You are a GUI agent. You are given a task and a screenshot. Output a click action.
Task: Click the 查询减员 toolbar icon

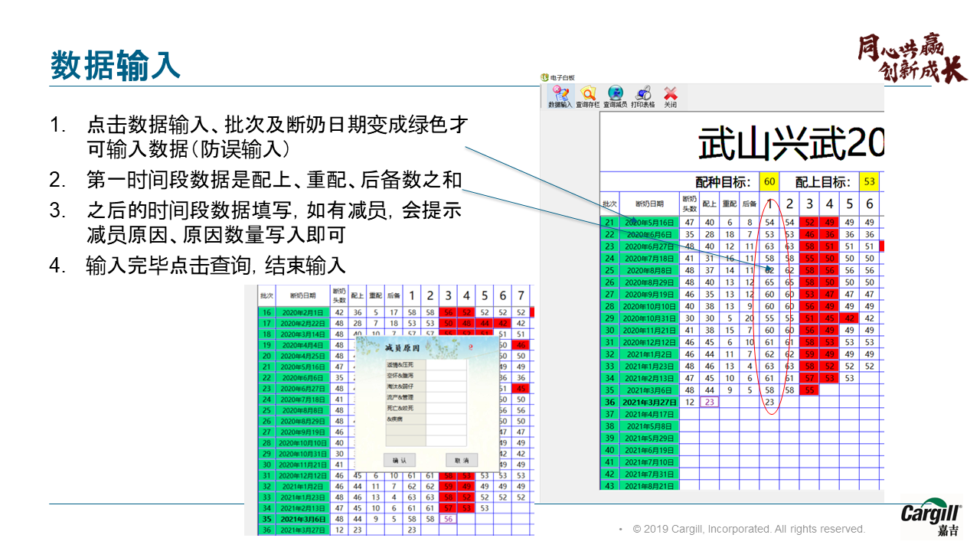point(616,96)
